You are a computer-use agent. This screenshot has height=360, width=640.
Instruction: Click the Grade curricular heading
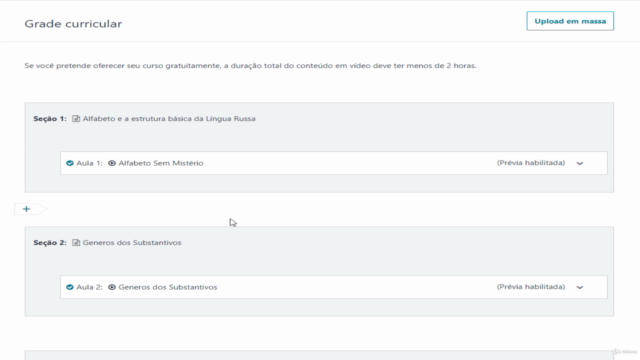click(x=73, y=24)
